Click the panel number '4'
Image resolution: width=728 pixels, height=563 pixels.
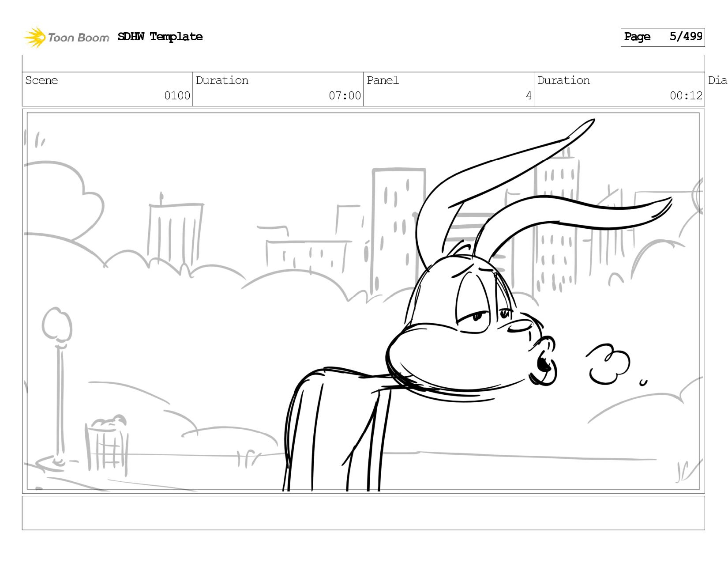pyautogui.click(x=529, y=96)
